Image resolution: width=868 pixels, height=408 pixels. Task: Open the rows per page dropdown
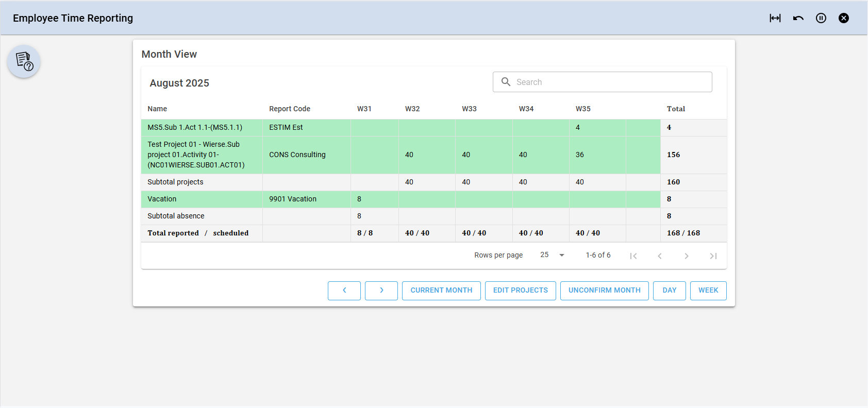tap(553, 255)
